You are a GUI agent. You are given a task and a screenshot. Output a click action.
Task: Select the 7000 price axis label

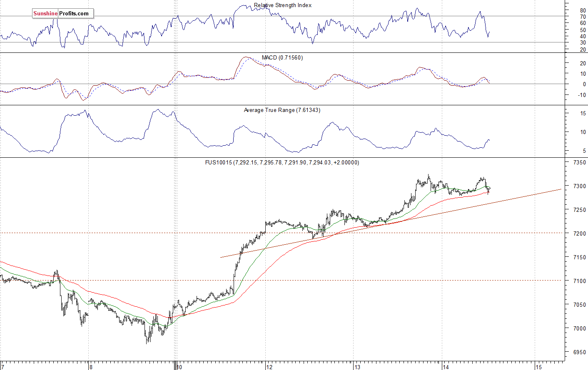click(x=579, y=329)
